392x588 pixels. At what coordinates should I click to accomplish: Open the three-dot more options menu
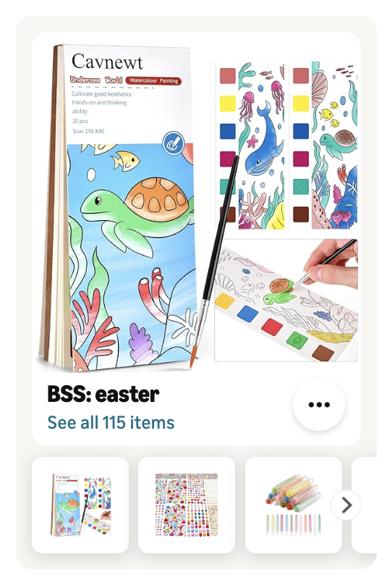point(319,405)
